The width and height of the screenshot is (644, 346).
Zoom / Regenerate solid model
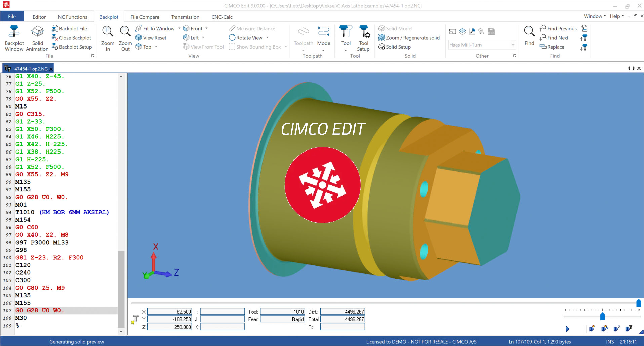pos(409,38)
